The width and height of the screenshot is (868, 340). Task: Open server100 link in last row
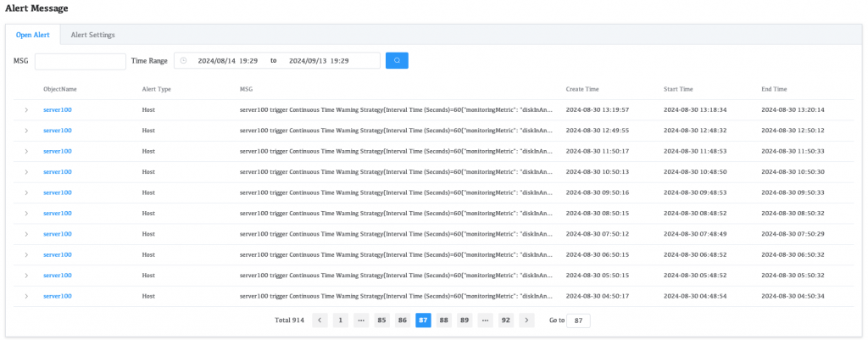click(x=58, y=296)
